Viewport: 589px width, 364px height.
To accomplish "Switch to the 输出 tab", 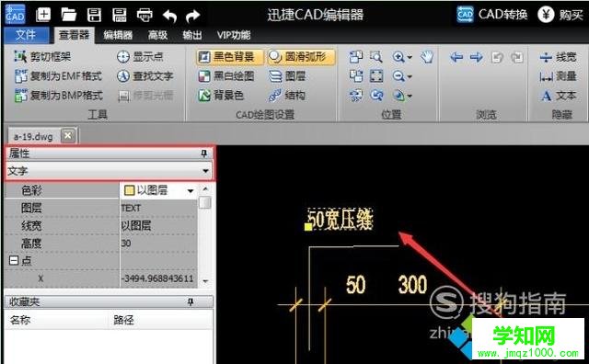I will [x=192, y=35].
